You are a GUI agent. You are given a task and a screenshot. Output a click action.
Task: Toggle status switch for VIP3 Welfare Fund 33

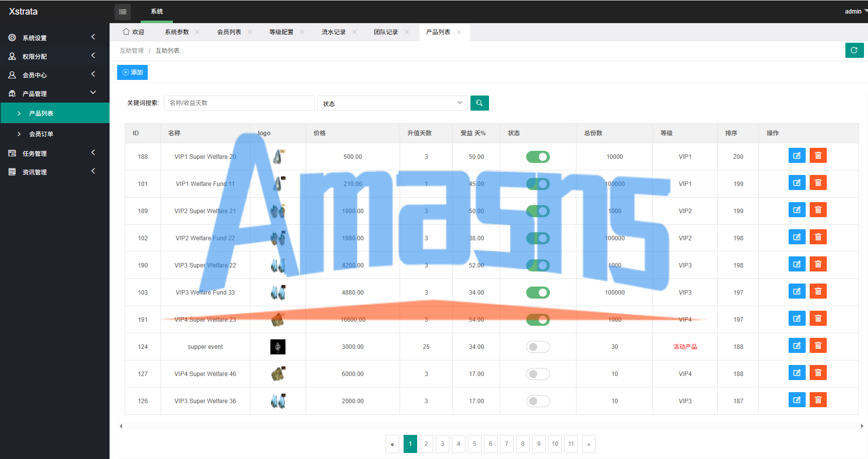point(538,293)
